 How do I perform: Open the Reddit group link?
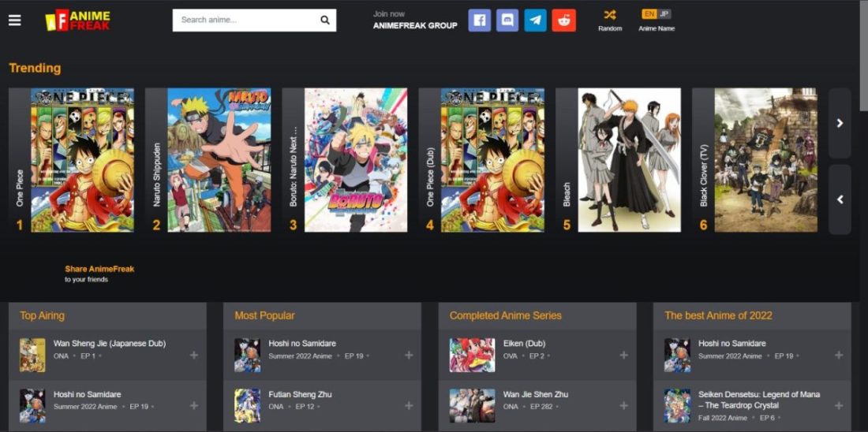(x=563, y=20)
